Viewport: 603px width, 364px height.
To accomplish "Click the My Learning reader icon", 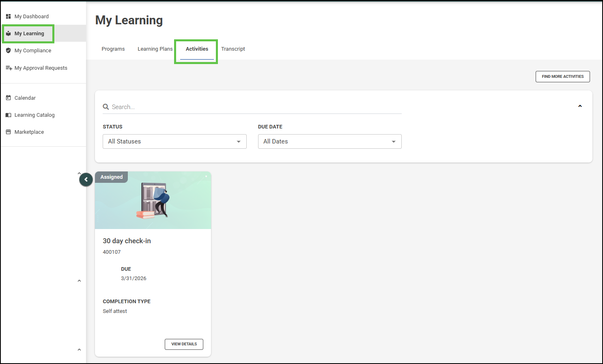I will [x=8, y=34].
